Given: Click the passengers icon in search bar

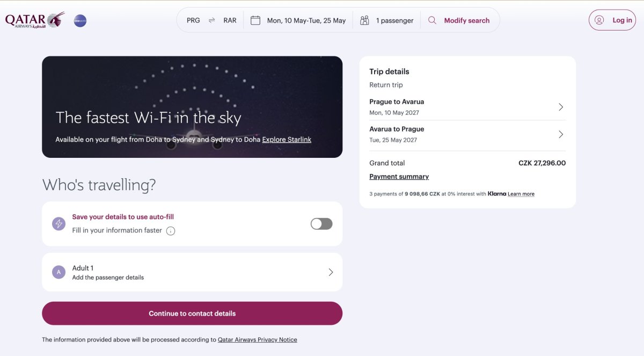Looking at the screenshot, I should (364, 20).
